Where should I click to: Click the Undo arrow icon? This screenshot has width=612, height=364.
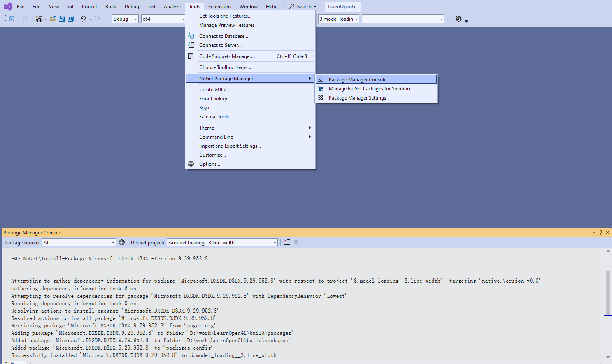tap(83, 19)
